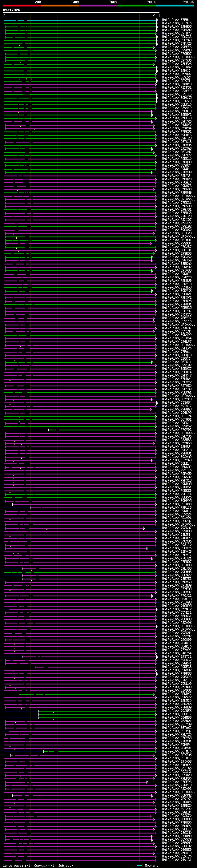Image resolution: width=197 pixels, height=868 pixels.
Task: Click UniRef100_B9TDY5 entry
Action: [x=177, y=33]
